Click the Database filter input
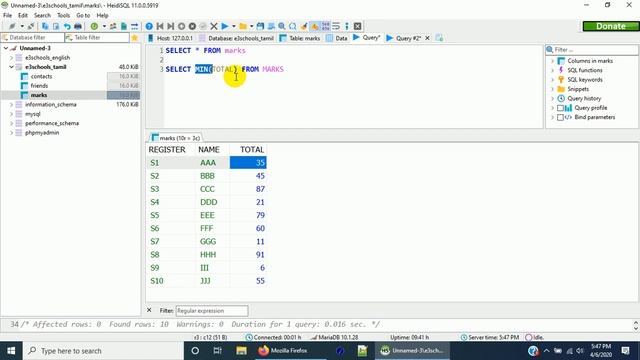Screen dimensions: 640x360 pyautogui.click(x=33, y=38)
